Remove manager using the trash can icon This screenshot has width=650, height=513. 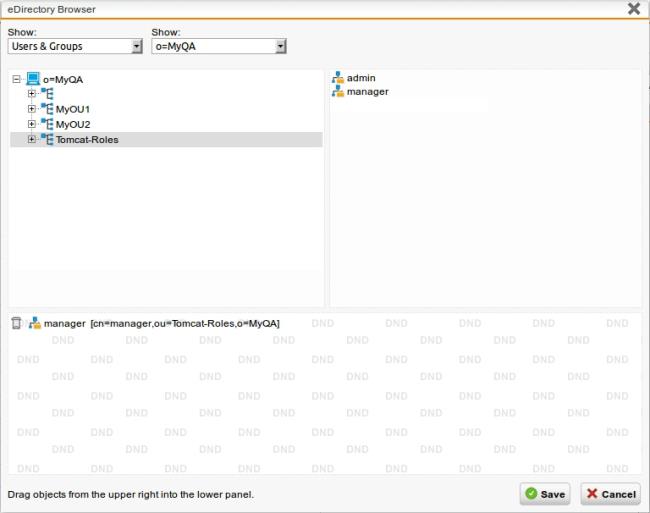coord(16,323)
